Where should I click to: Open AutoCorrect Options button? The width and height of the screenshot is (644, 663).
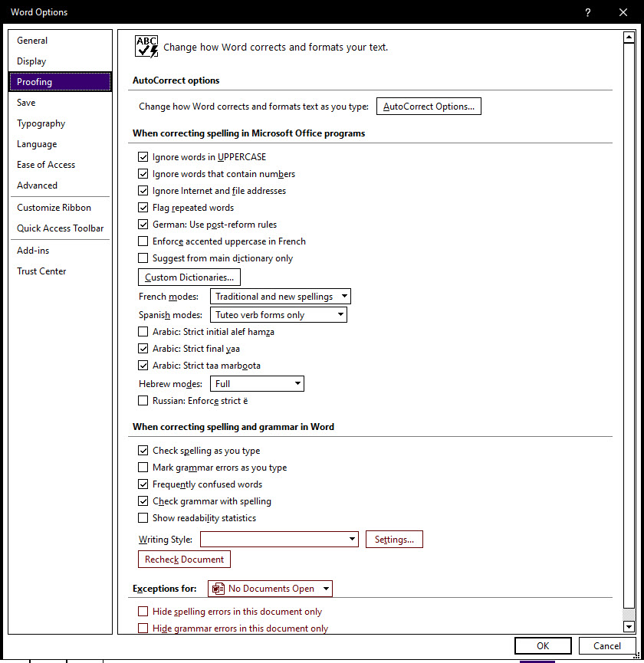(x=429, y=107)
